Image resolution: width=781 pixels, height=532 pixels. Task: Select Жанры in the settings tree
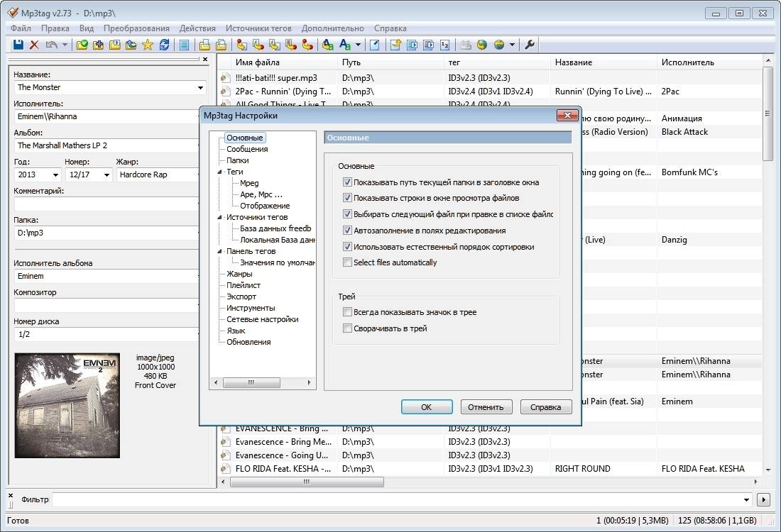(x=239, y=274)
